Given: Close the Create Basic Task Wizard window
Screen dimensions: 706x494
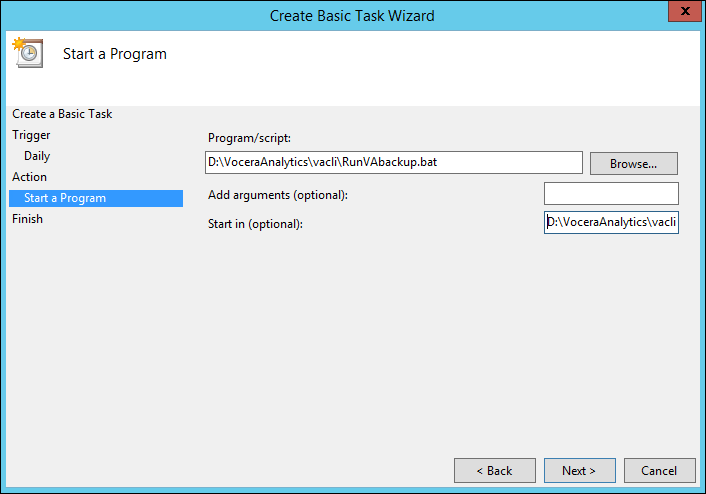Looking at the screenshot, I should pyautogui.click(x=682, y=13).
